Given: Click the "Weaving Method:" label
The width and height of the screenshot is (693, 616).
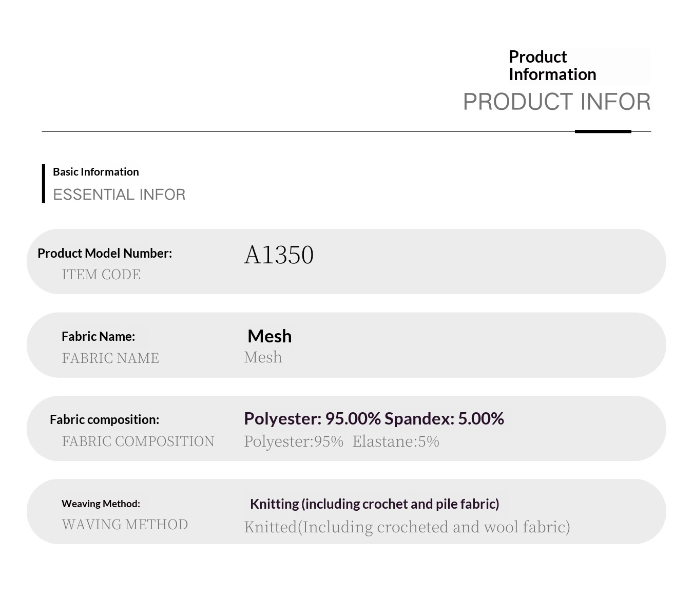Looking at the screenshot, I should pyautogui.click(x=101, y=504).
